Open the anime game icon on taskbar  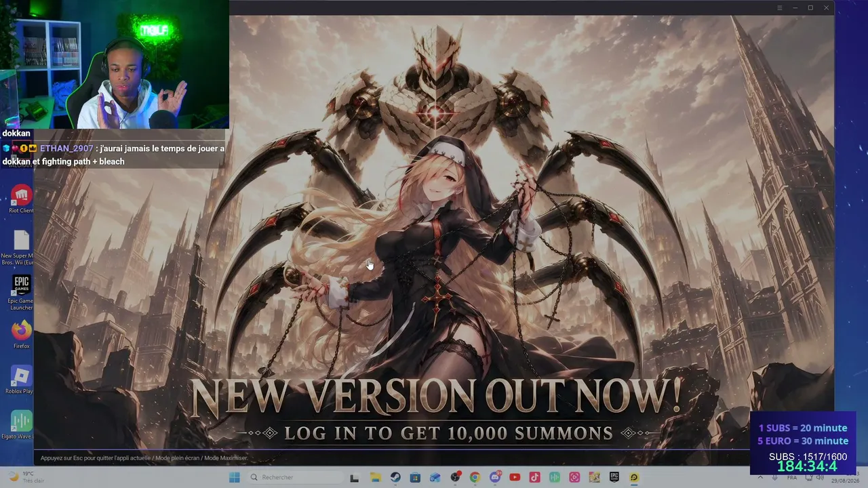(x=595, y=478)
